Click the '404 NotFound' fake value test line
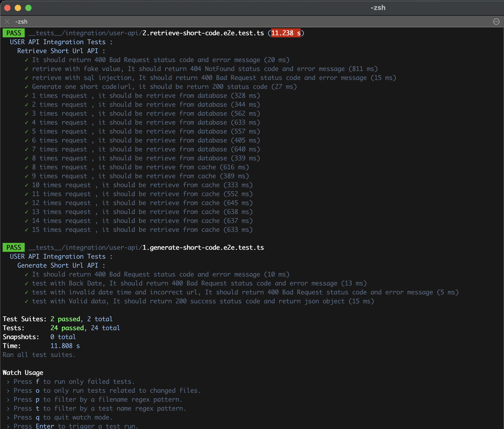This screenshot has width=504, height=429. [x=201, y=69]
